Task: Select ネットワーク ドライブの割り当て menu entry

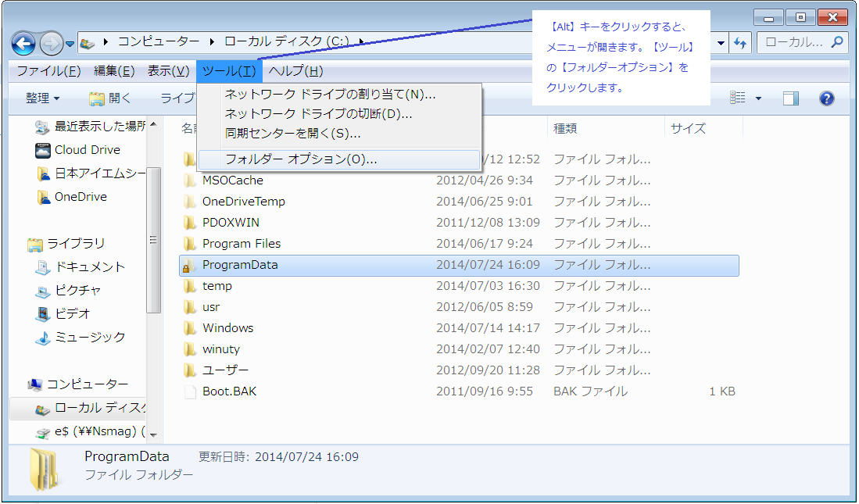Action: point(330,95)
